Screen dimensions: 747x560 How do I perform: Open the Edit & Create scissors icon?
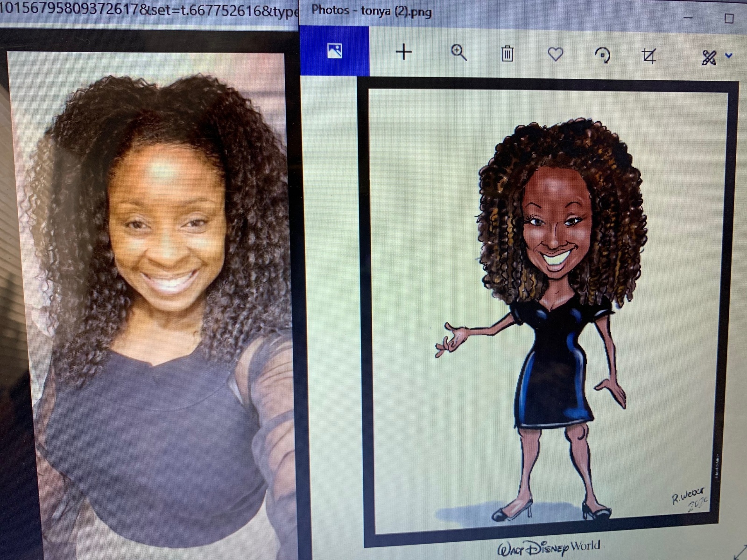[709, 58]
